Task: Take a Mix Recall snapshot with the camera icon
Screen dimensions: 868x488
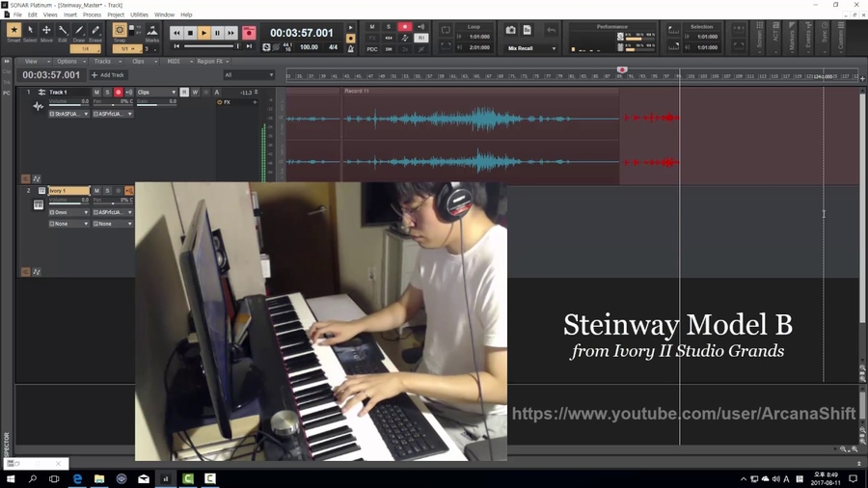Action: point(510,30)
